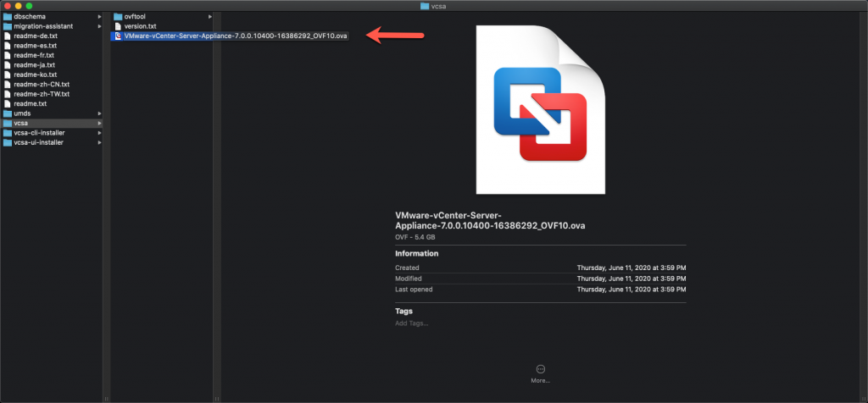The width and height of the screenshot is (868, 403).
Task: Click the second column resize handle
Action: 217,398
